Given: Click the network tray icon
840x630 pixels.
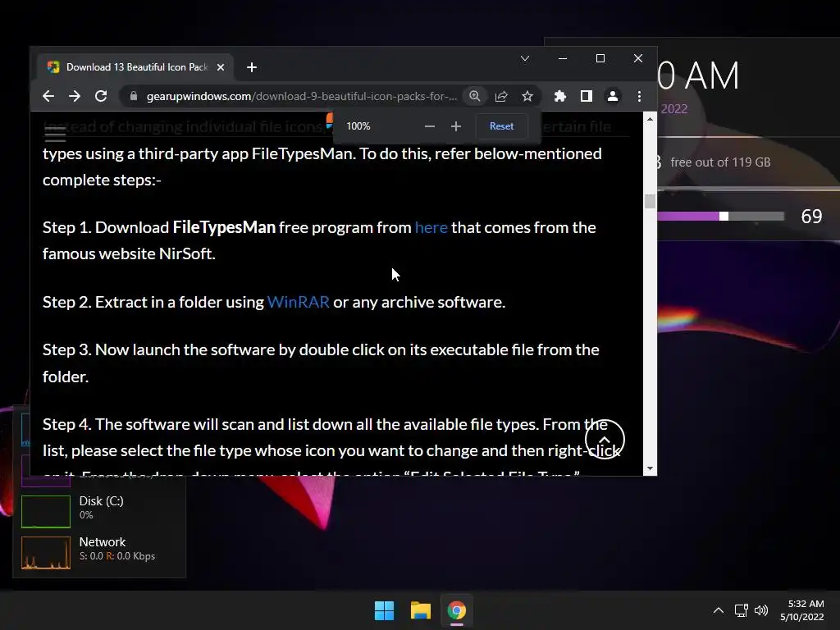Looking at the screenshot, I should point(742,610).
